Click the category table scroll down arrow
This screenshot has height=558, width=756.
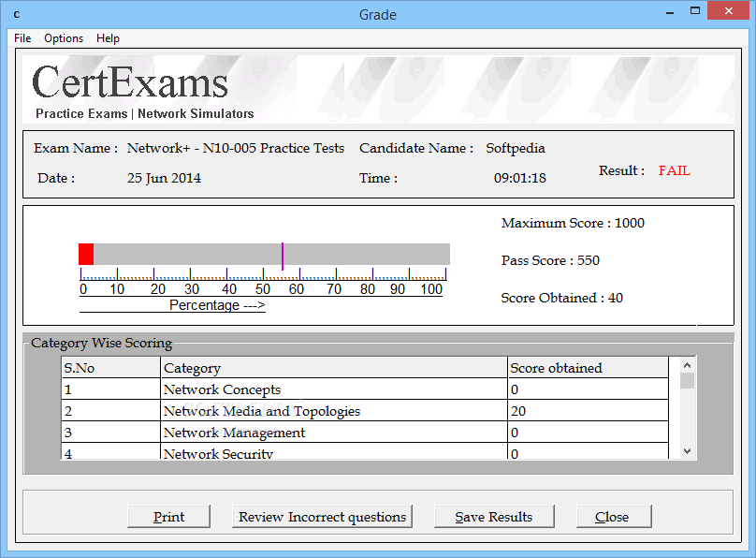coord(688,451)
